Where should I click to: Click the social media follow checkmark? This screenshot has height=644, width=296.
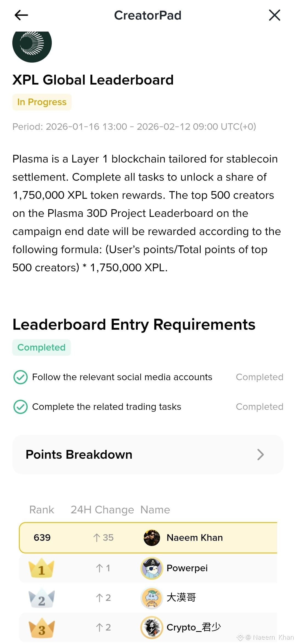(x=21, y=377)
